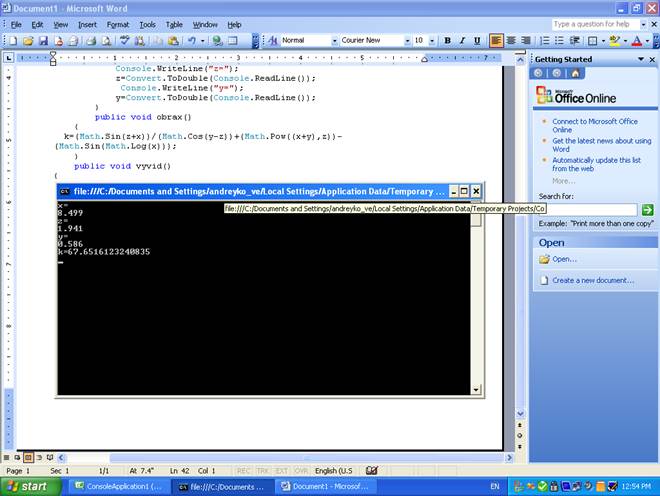The width and height of the screenshot is (660, 496).
Task: Toggle Align Left paragraph alignment
Action: coord(496,40)
